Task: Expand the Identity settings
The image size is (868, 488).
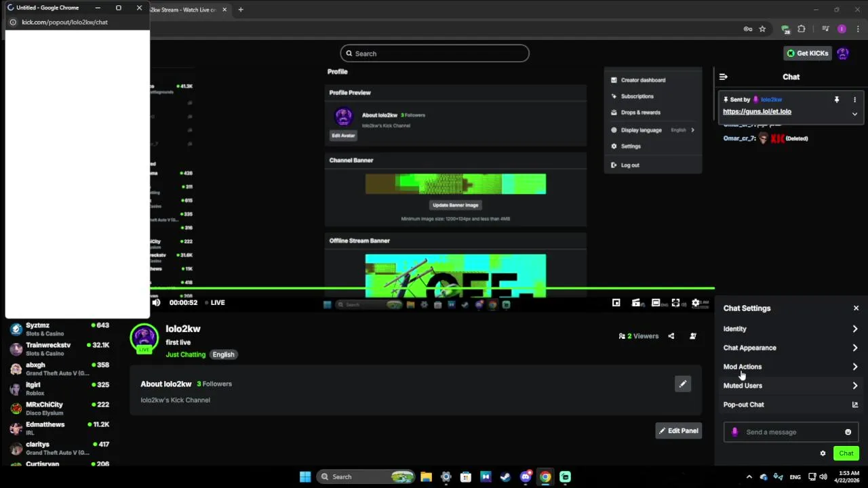Action: (791, 329)
